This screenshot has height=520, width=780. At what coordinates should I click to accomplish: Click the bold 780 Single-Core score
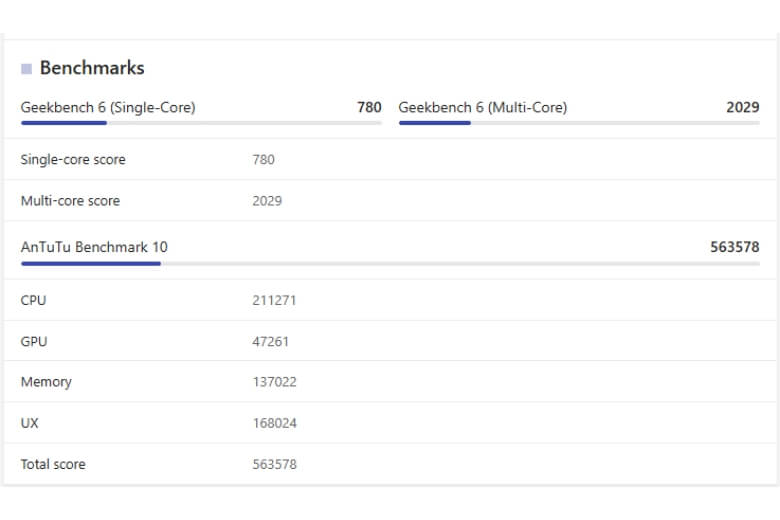pos(369,107)
